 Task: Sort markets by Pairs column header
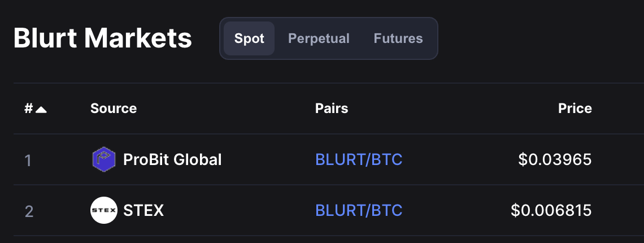pyautogui.click(x=332, y=109)
